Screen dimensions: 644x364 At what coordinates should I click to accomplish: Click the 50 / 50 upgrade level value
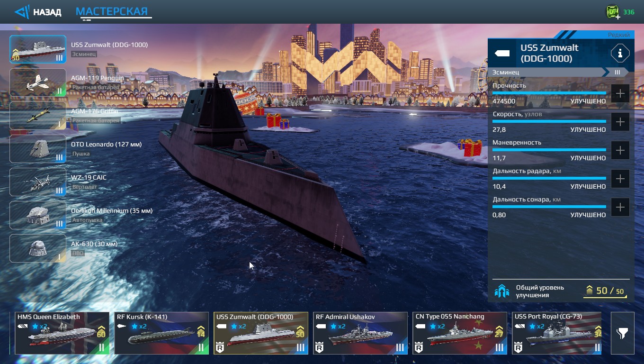[605, 291]
